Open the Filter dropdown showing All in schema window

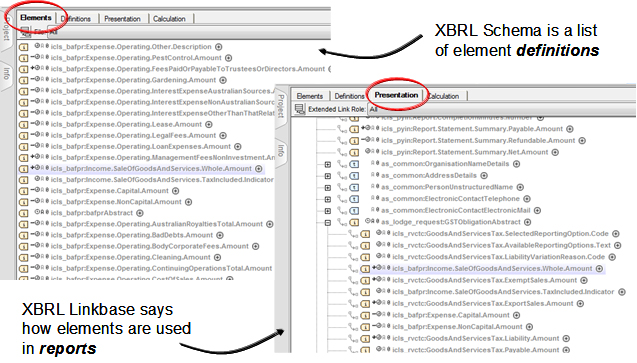point(188,31)
